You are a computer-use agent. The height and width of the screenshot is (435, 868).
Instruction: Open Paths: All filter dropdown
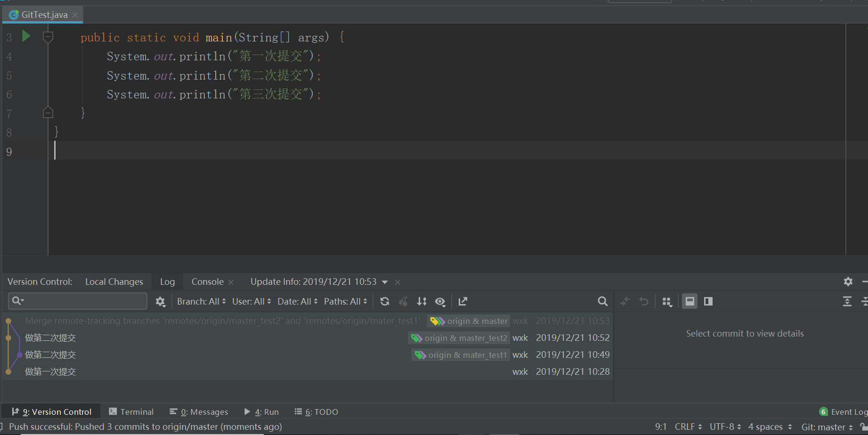pos(346,301)
